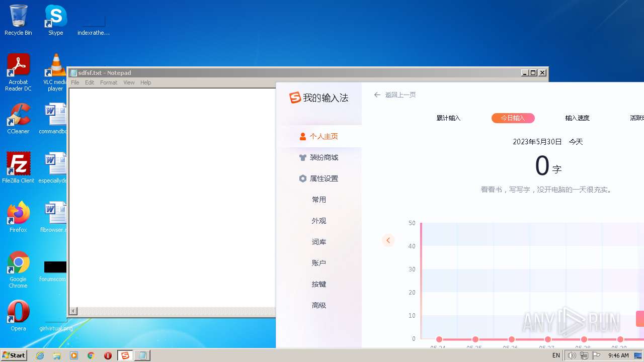Go to the 账户 settings section
This screenshot has width=644, height=362.
coord(319,263)
